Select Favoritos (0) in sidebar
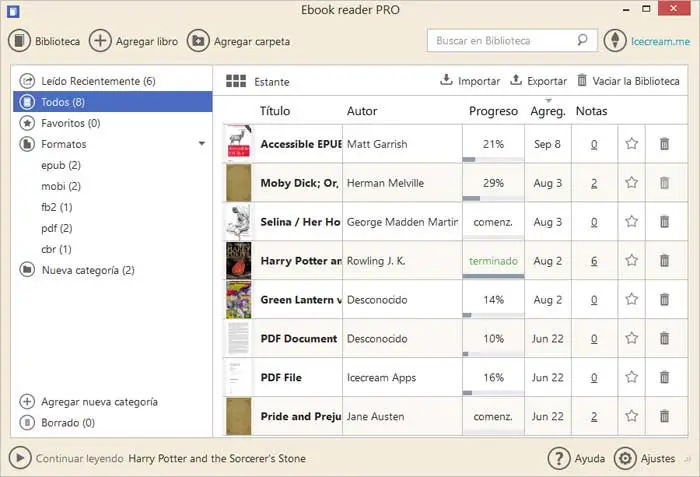Screen dimensions: 700x477 (x=71, y=123)
